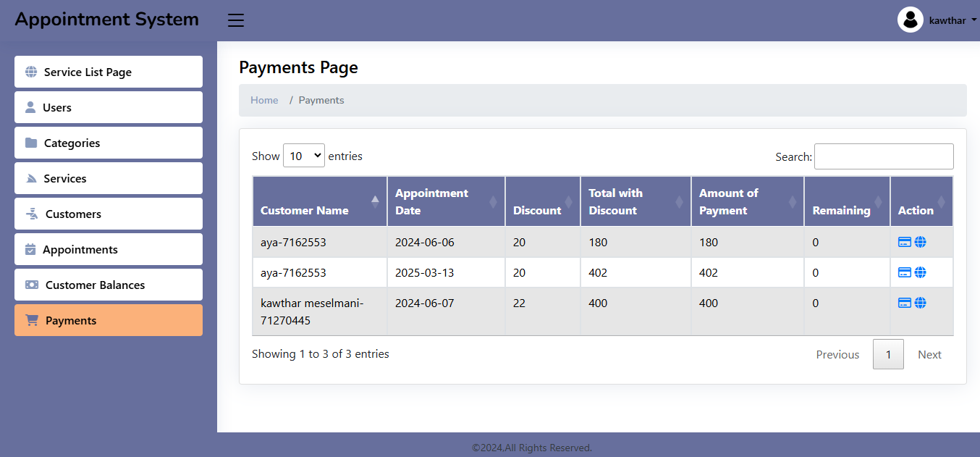This screenshot has width=980, height=457.
Task: Click the Search input field
Action: point(883,156)
